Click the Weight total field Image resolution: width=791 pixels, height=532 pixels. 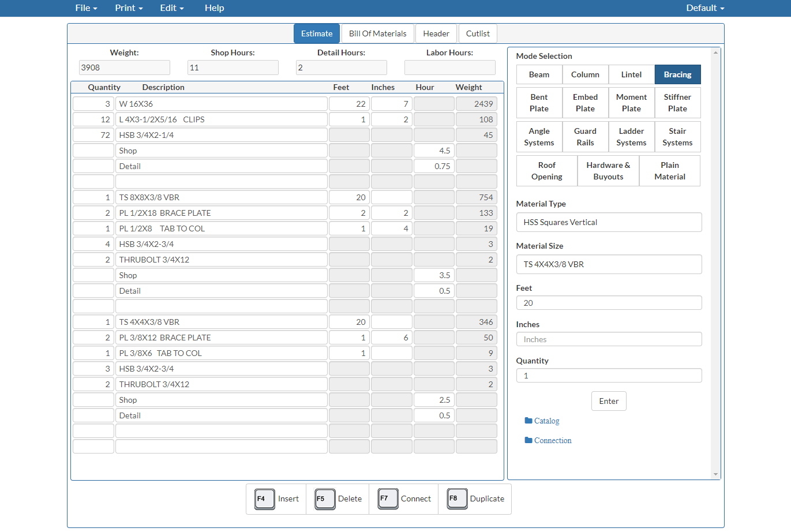click(125, 68)
